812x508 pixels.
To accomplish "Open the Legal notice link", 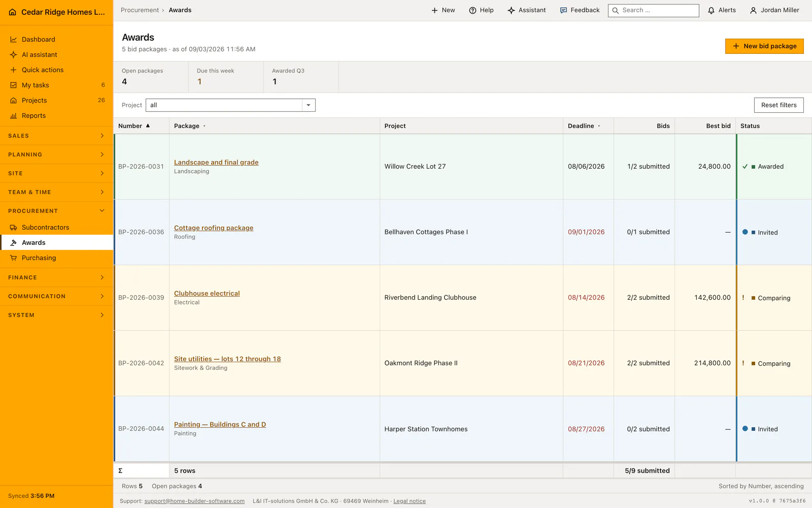I will coord(410,501).
